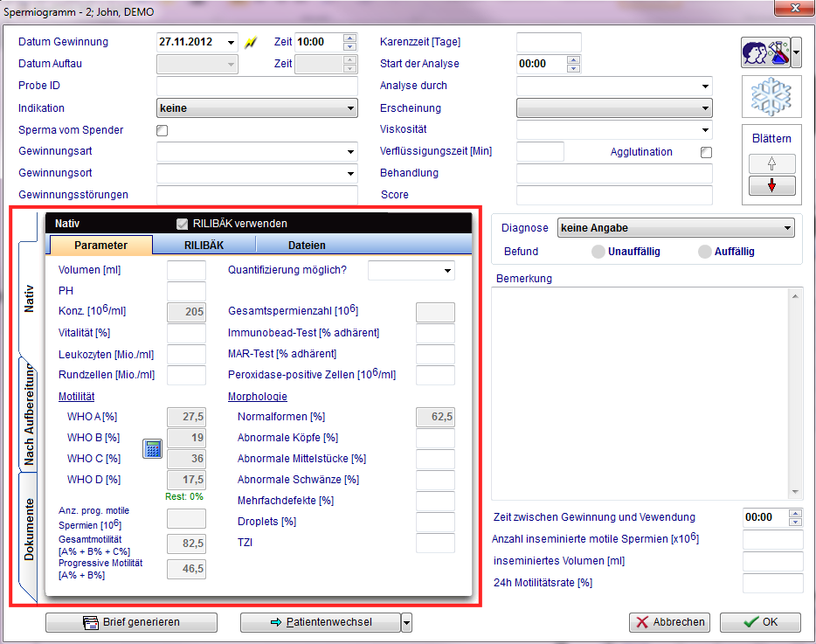Click the Karenzzeit [Tage] field

coord(549,42)
